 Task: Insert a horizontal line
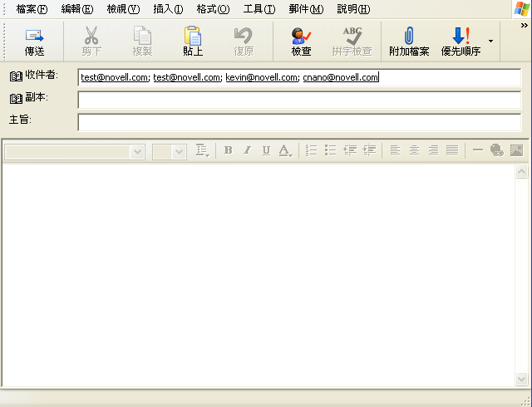(x=478, y=150)
